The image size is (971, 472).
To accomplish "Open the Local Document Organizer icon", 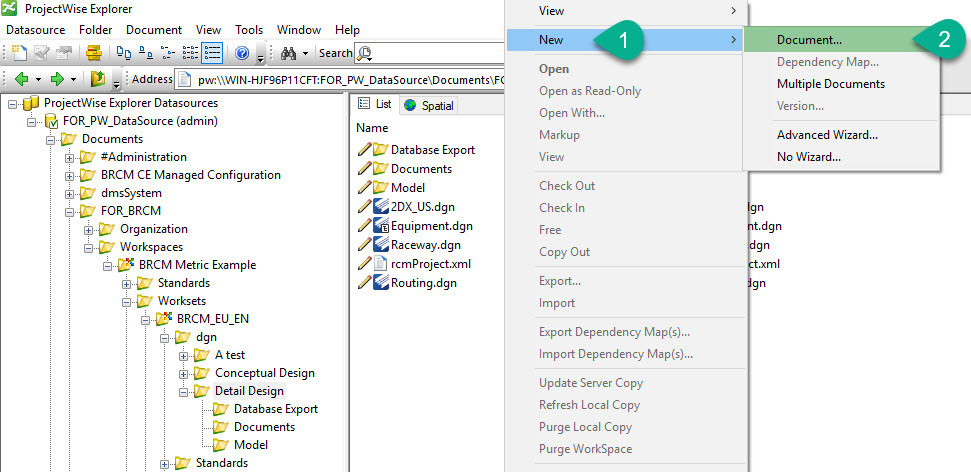I will [x=94, y=53].
